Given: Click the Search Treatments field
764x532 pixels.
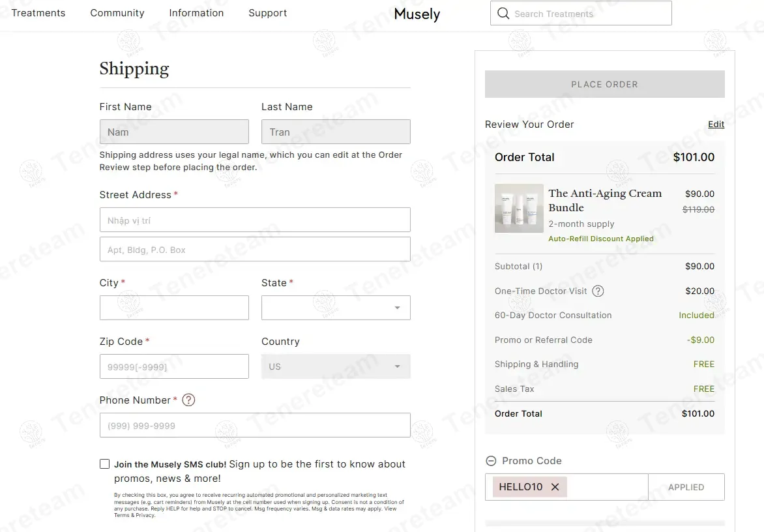Looking at the screenshot, I should tap(587, 14).
